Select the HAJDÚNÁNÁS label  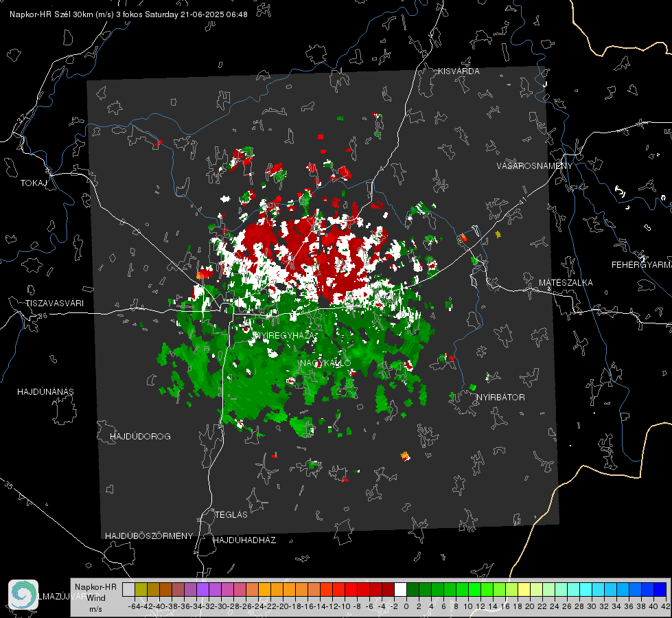tap(45, 392)
